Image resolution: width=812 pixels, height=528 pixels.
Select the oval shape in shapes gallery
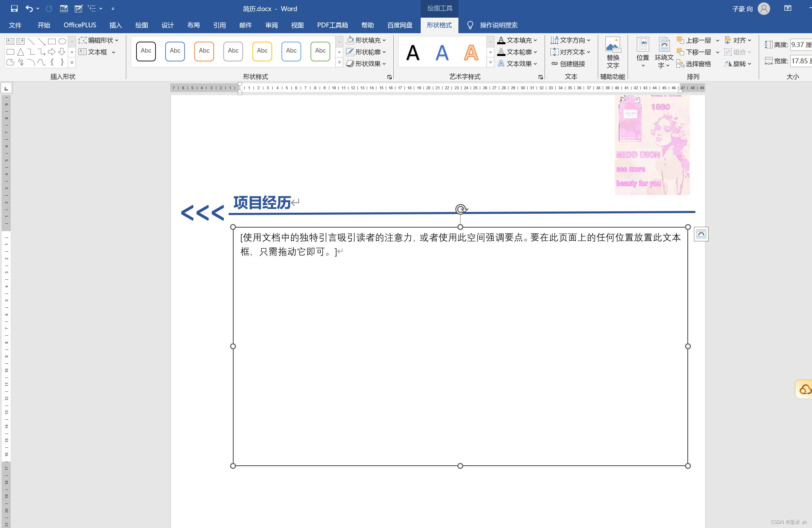coord(62,41)
